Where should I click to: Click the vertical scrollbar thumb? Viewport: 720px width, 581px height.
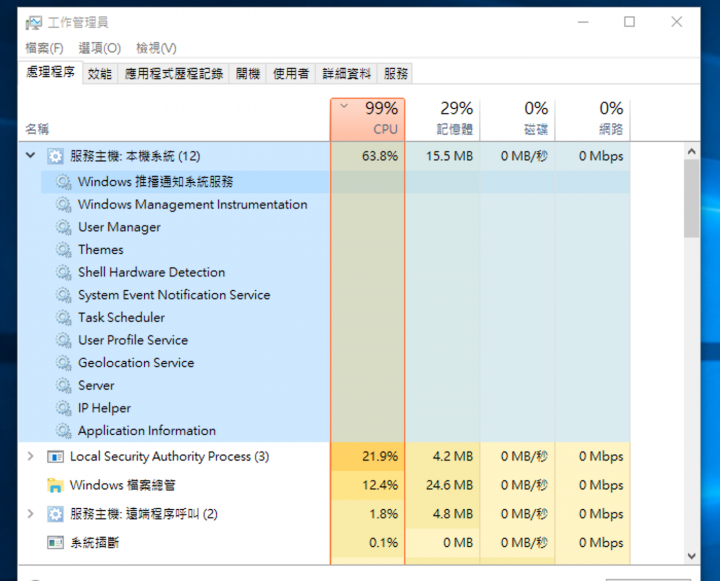coord(692,198)
